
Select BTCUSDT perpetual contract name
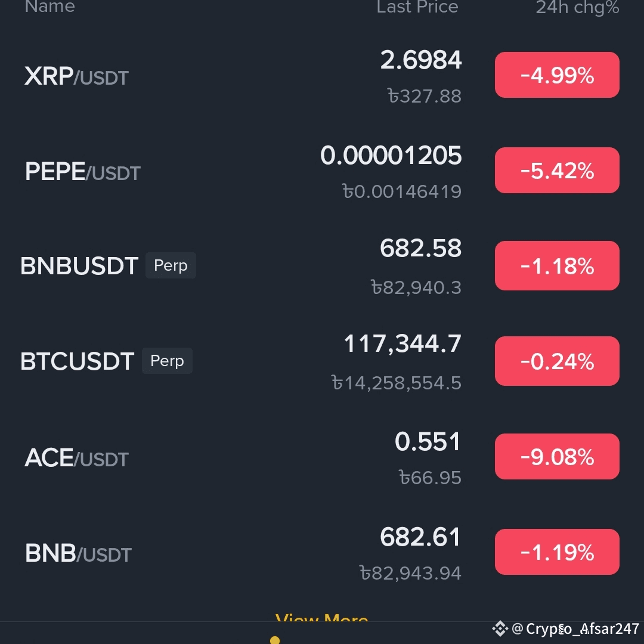(77, 361)
